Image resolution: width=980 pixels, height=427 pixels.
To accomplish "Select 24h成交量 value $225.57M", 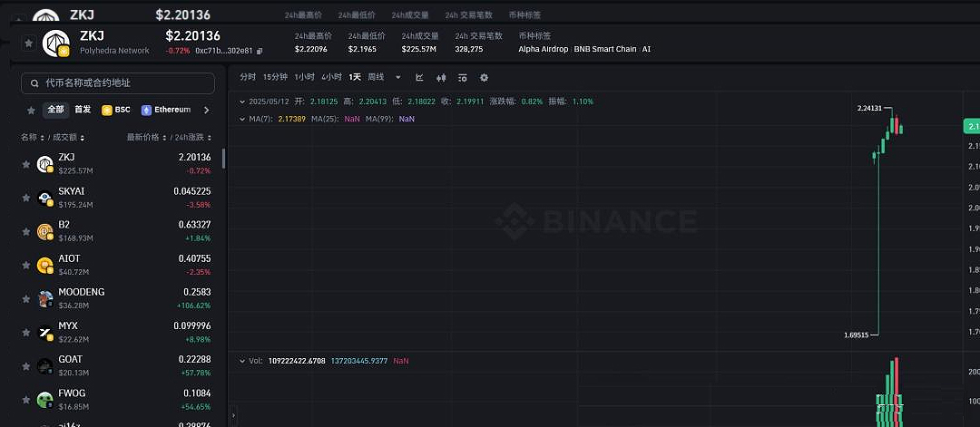I will click(418, 49).
